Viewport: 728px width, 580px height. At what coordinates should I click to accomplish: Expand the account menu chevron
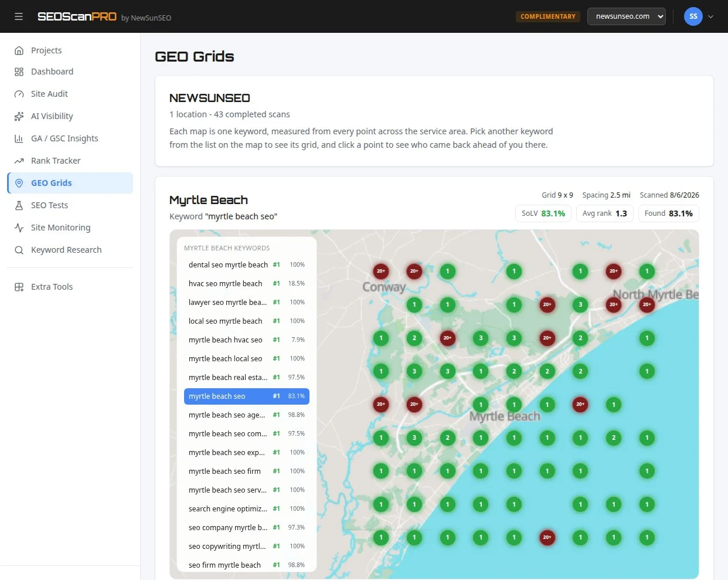710,16
